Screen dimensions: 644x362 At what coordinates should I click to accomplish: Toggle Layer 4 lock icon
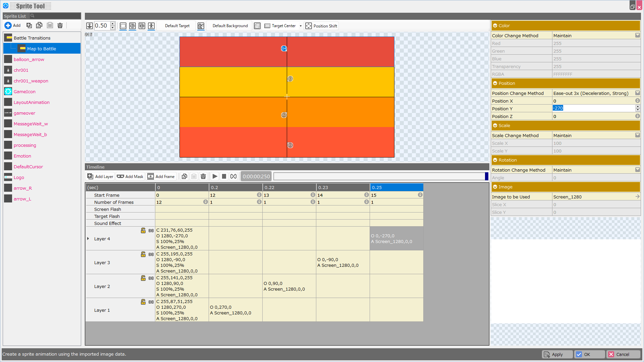tap(143, 231)
